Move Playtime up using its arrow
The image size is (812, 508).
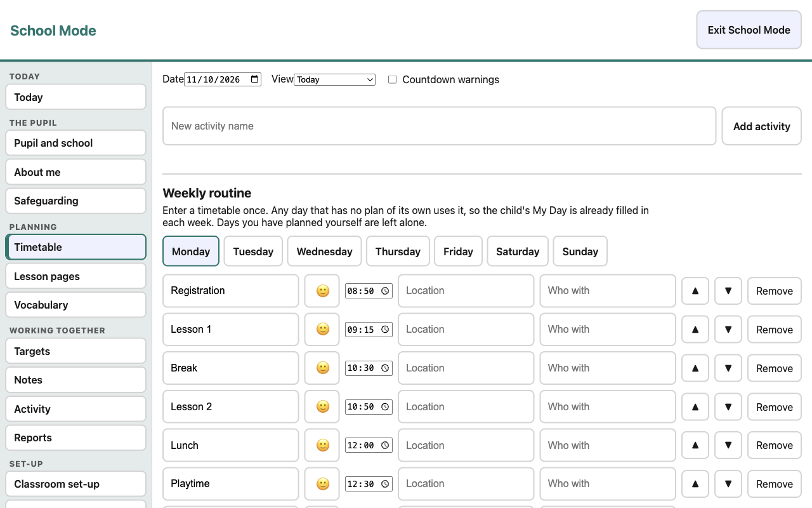click(x=695, y=484)
